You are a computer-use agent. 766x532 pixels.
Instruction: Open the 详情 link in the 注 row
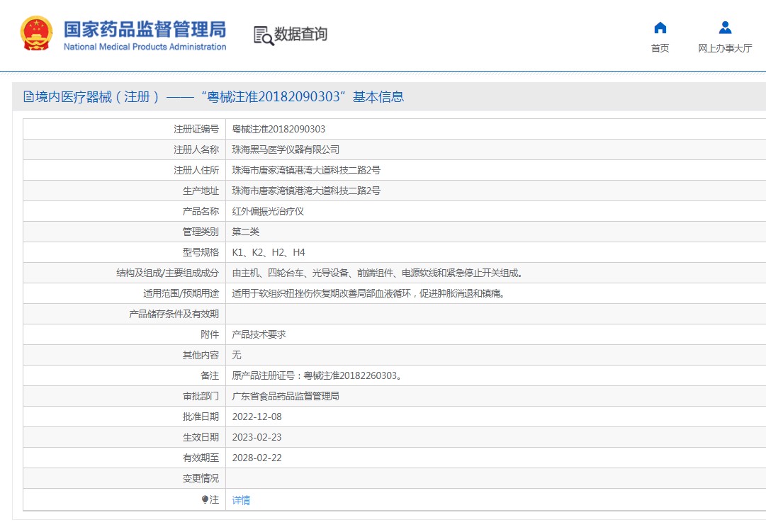(241, 500)
